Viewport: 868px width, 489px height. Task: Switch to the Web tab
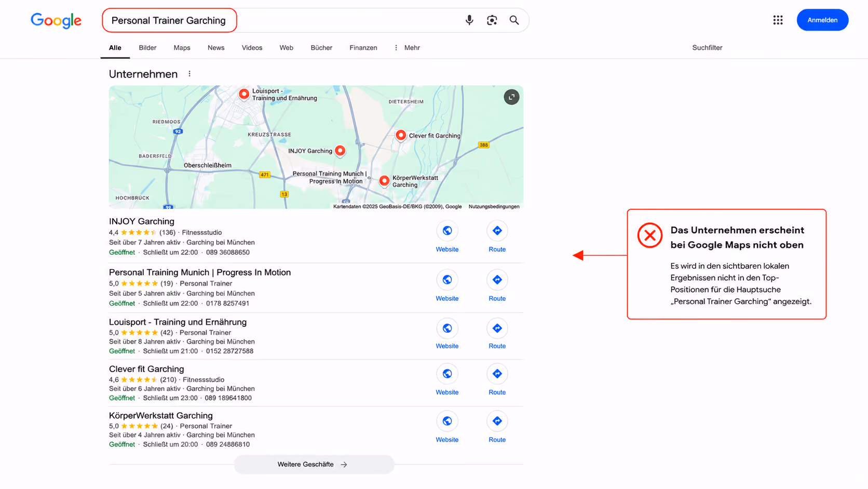click(287, 48)
